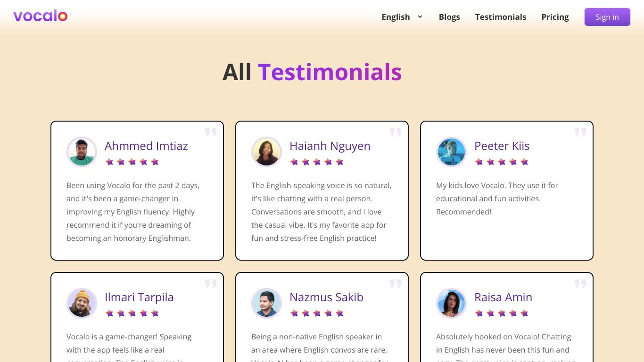Go to the Blogs page
644x362 pixels.
449,17
